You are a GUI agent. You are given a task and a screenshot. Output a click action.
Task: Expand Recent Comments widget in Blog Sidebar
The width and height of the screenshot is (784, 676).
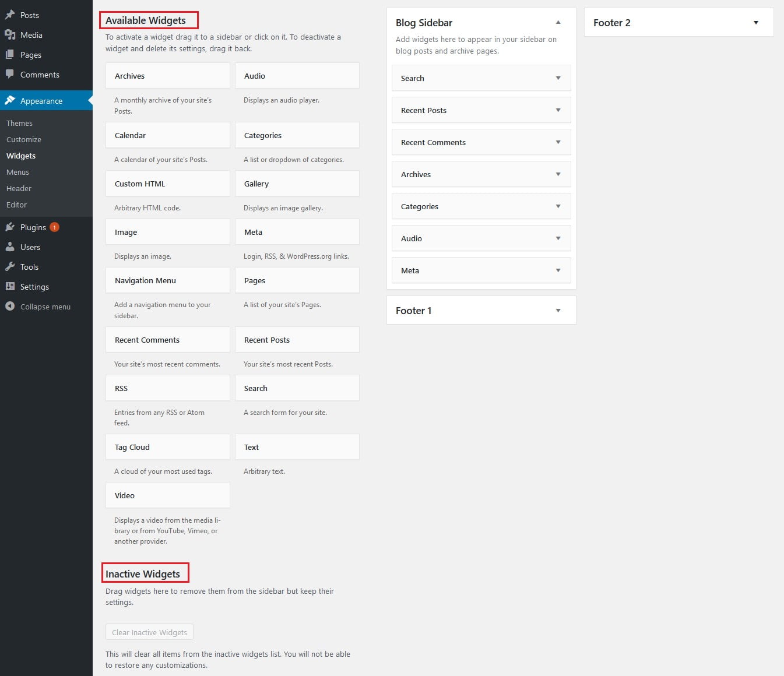pyautogui.click(x=558, y=142)
